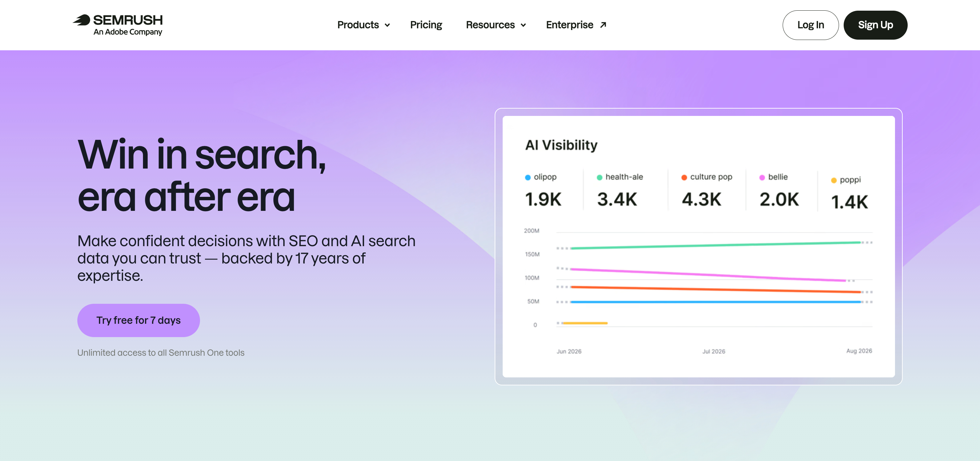Click the pink bellie legend dot

pyautogui.click(x=762, y=178)
